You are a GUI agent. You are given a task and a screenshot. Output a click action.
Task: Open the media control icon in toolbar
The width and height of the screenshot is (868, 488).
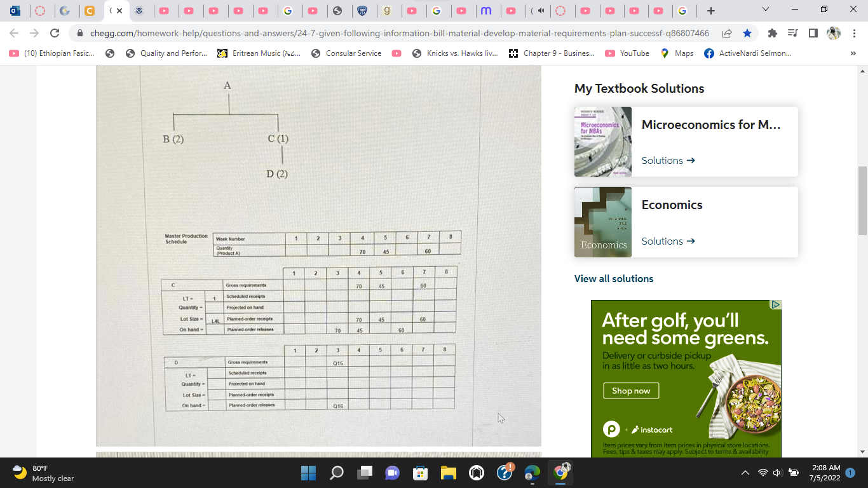pyautogui.click(x=792, y=33)
